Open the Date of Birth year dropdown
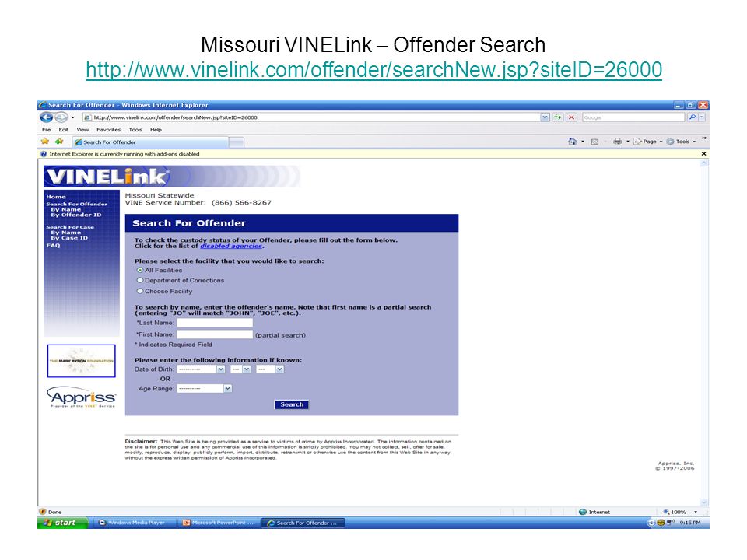The image size is (747, 560). (x=270, y=369)
